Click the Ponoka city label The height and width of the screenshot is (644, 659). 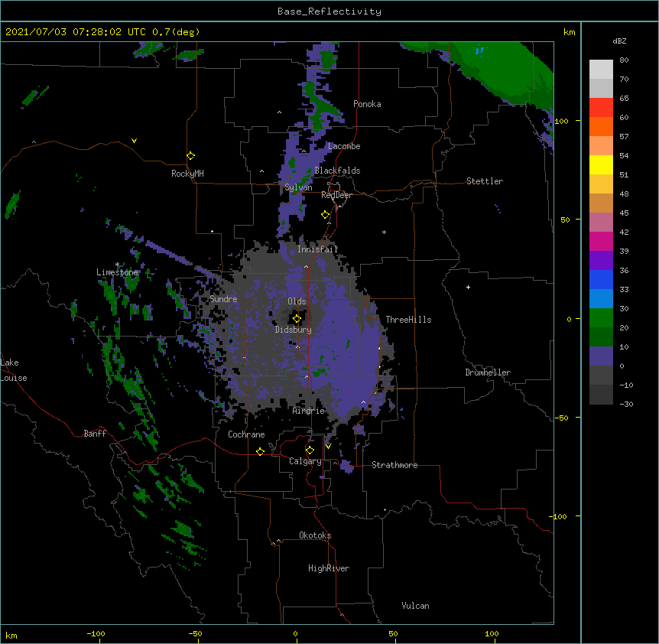point(367,104)
